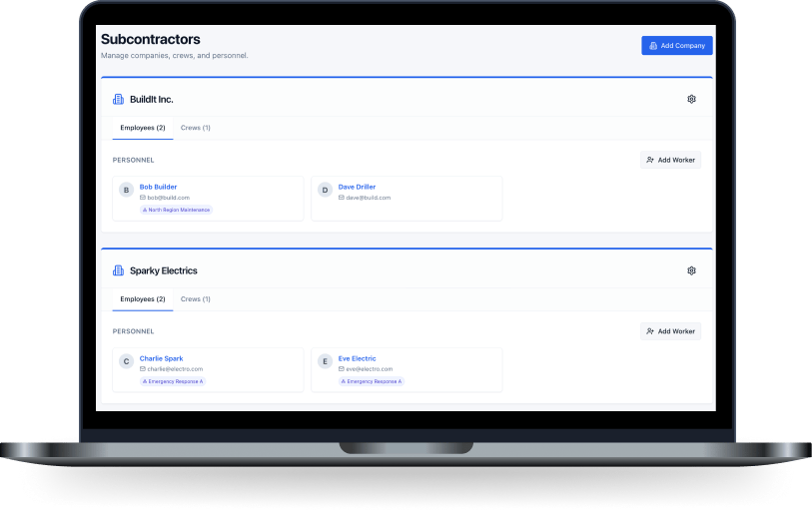
Task: Click Eve Electric's avatar letter E
Action: tap(326, 361)
